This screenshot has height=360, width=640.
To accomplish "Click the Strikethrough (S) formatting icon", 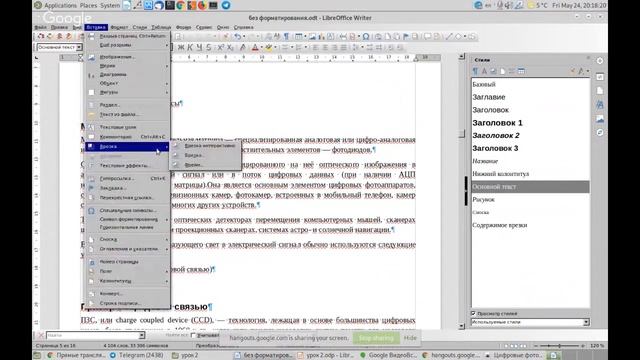I will [x=209, y=47].
